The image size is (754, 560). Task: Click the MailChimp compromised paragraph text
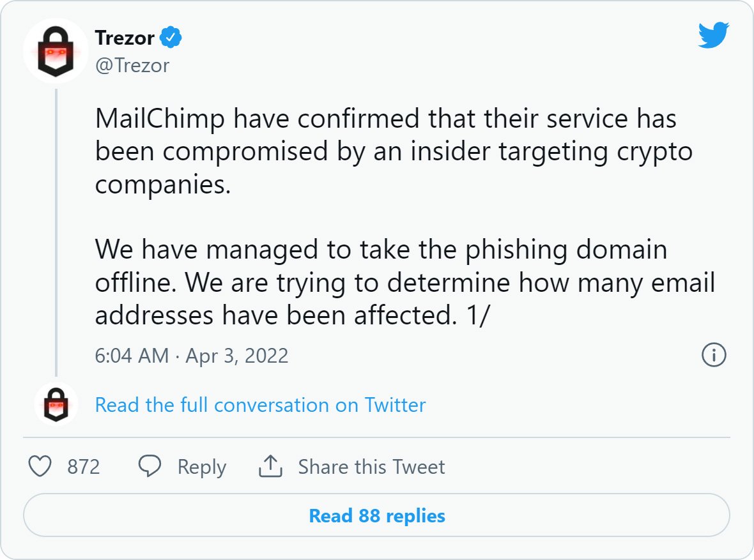point(394,152)
